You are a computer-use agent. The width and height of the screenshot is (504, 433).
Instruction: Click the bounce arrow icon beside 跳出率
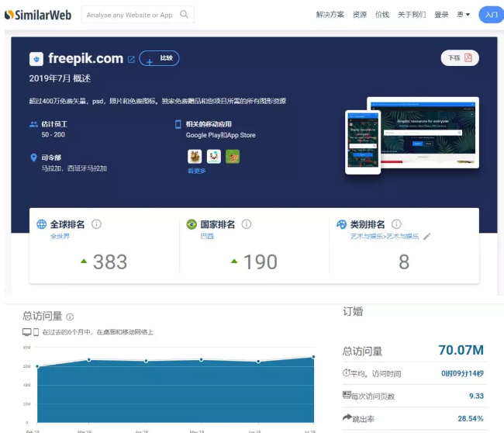347,417
